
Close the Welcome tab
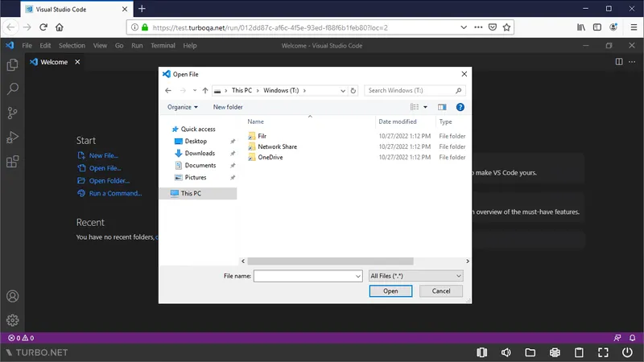tap(77, 62)
